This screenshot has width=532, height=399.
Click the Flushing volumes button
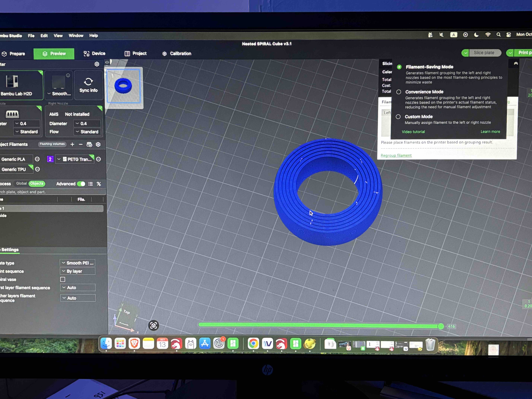(52, 144)
